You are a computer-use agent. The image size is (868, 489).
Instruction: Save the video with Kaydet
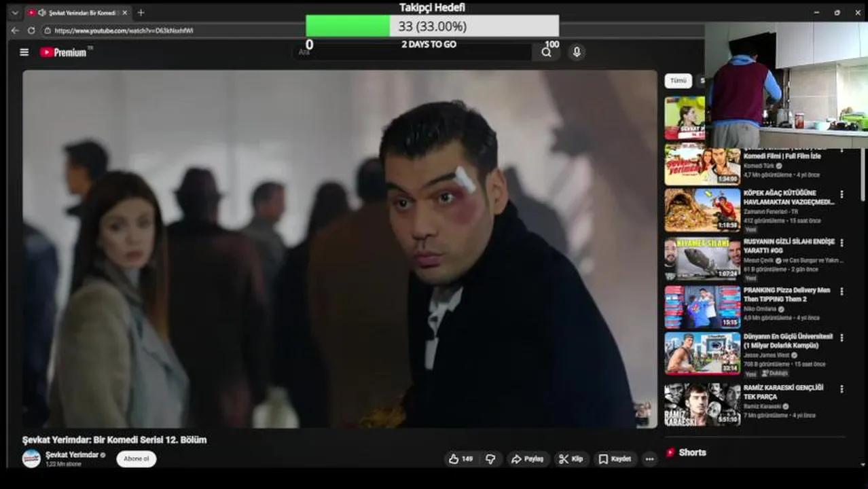pyautogui.click(x=615, y=459)
